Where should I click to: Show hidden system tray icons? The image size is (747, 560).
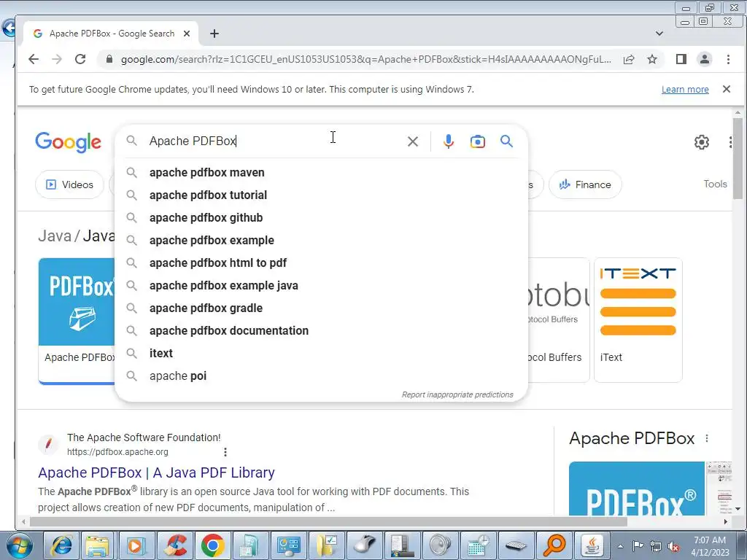point(620,546)
